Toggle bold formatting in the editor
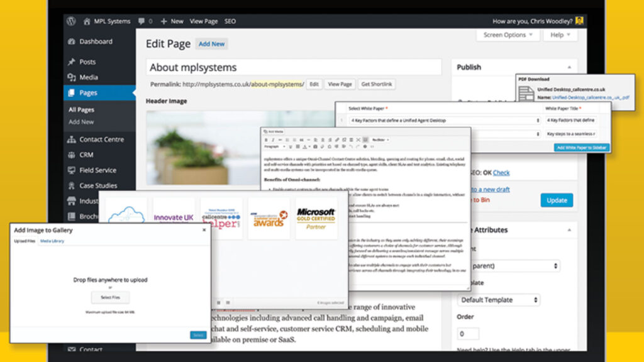 pyautogui.click(x=265, y=140)
